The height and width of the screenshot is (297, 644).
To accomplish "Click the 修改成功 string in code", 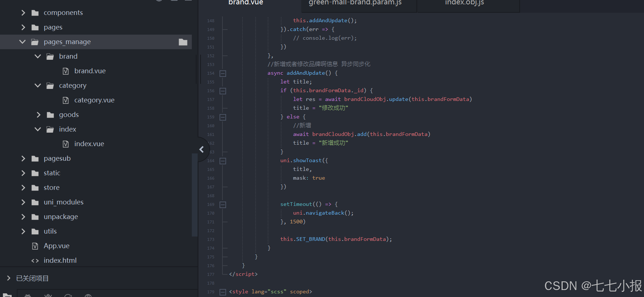I will tap(333, 108).
